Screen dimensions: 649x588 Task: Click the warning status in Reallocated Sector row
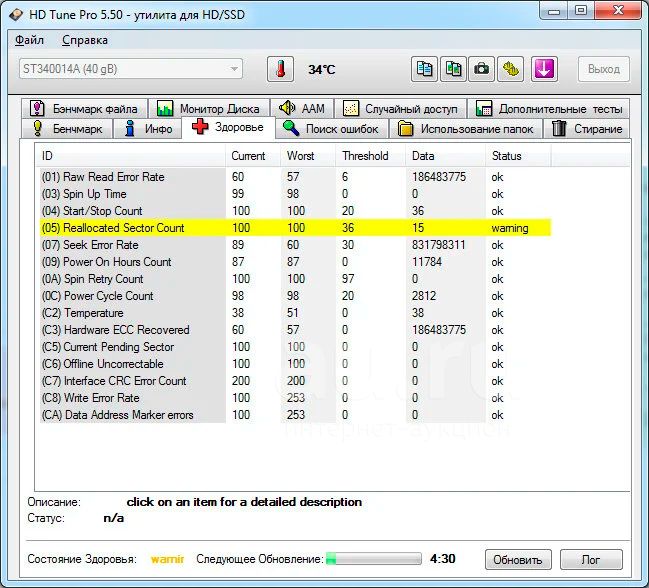point(510,228)
